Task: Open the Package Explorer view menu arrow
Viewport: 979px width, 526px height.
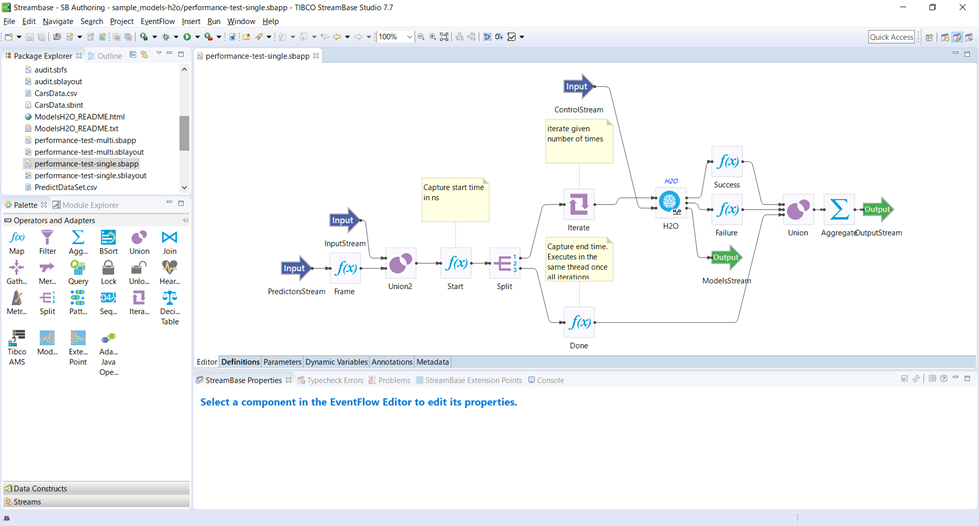Action: [159, 54]
